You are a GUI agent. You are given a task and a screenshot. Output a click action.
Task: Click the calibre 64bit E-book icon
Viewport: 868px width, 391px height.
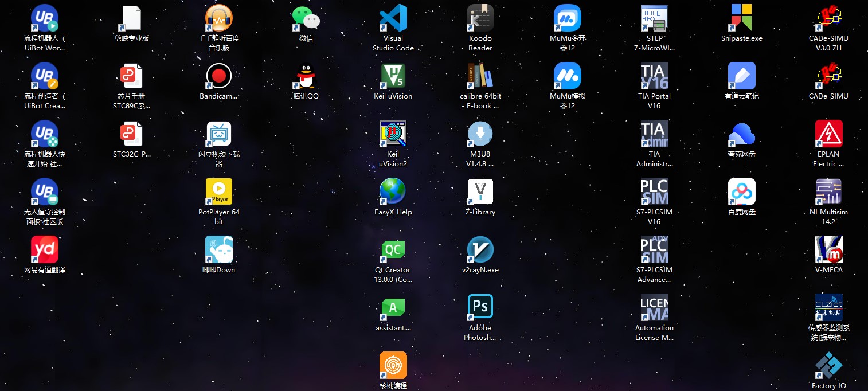click(x=480, y=76)
